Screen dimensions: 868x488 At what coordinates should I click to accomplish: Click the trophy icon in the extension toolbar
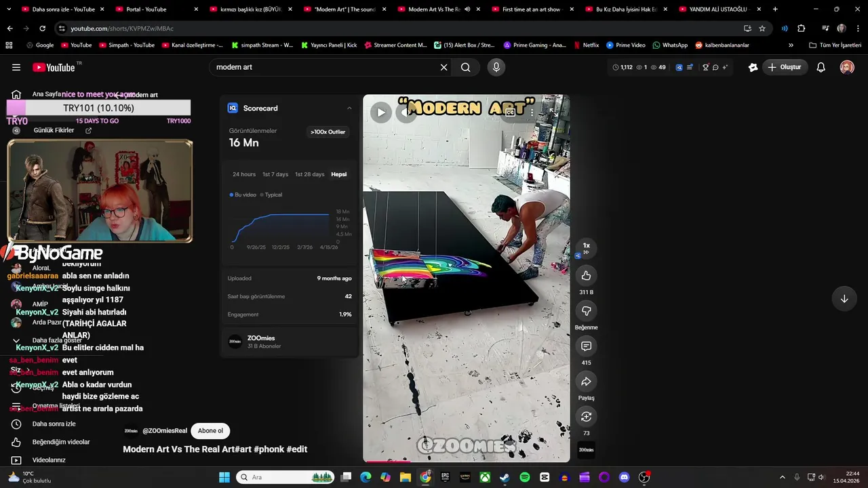(x=705, y=67)
